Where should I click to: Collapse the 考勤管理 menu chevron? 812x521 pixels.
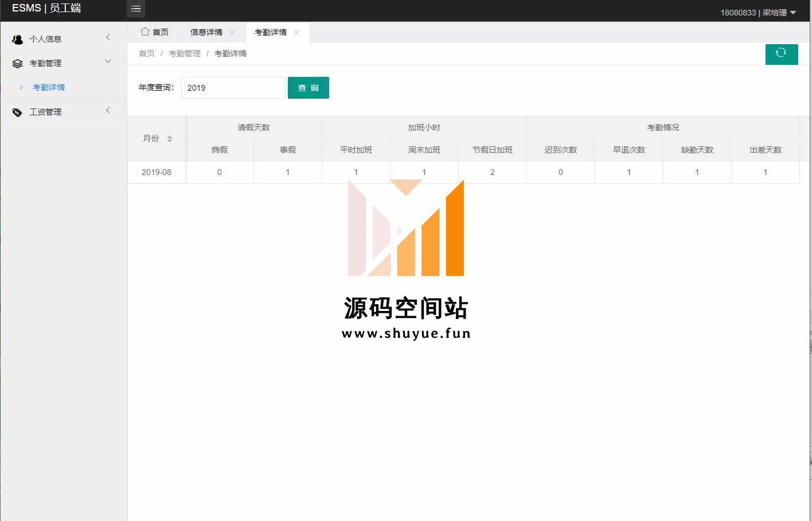pyautogui.click(x=108, y=61)
